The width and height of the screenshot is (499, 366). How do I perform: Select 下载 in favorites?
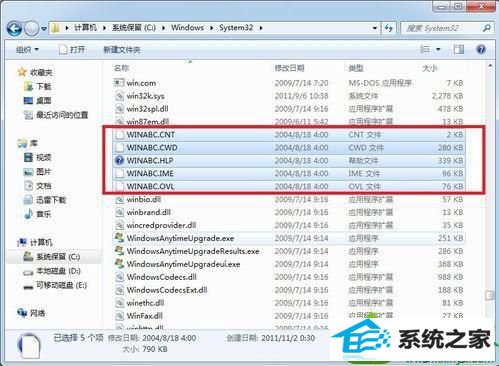[x=44, y=87]
